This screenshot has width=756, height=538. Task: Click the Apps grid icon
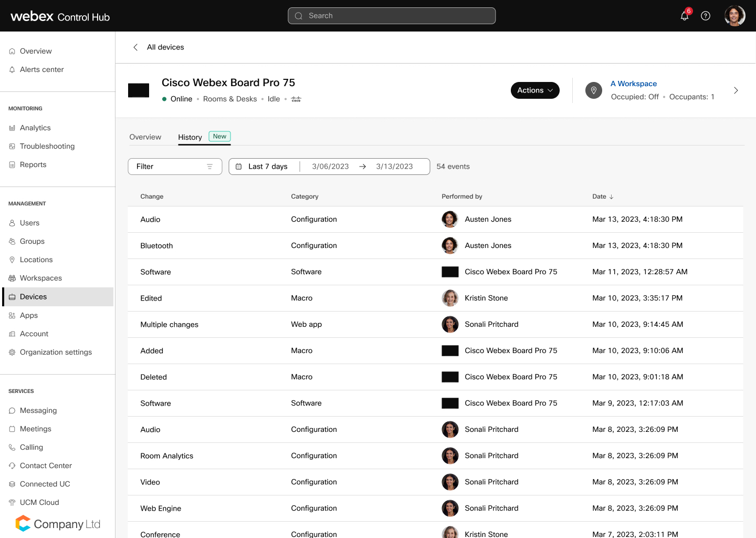(12, 315)
